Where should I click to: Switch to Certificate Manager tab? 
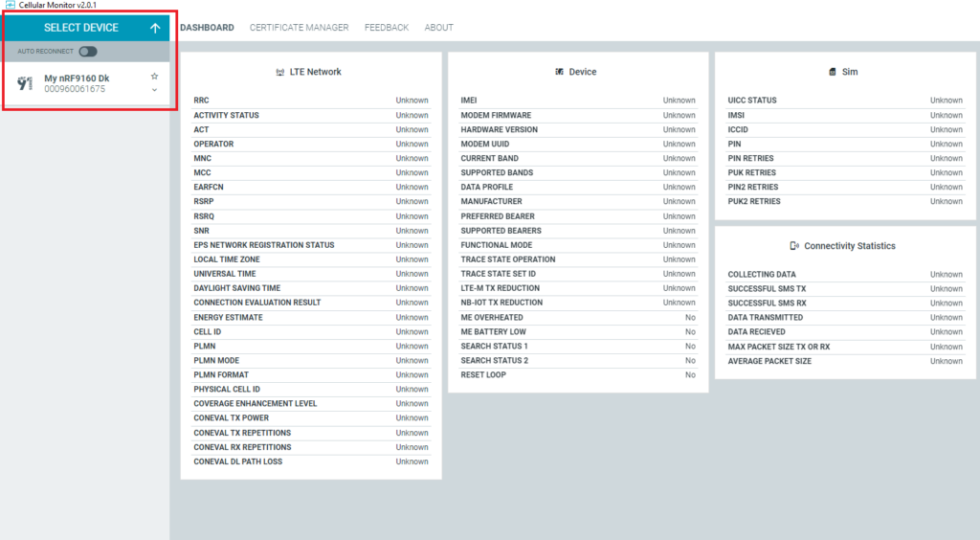point(299,28)
